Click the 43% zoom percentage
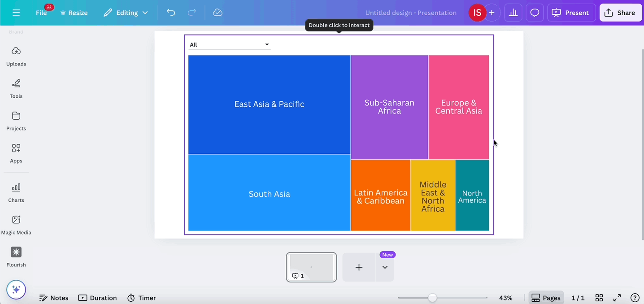The image size is (644, 304). click(506, 298)
